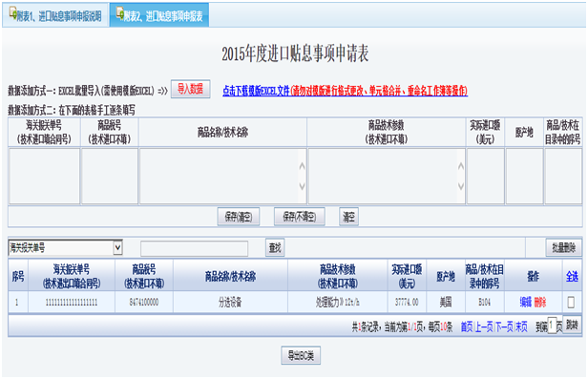The width and height of the screenshot is (588, 379).
Task: Click 保存(清空) button
Action: pyautogui.click(x=239, y=217)
